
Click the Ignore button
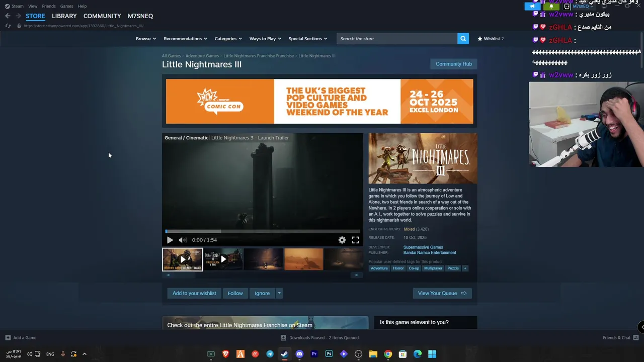click(x=262, y=293)
